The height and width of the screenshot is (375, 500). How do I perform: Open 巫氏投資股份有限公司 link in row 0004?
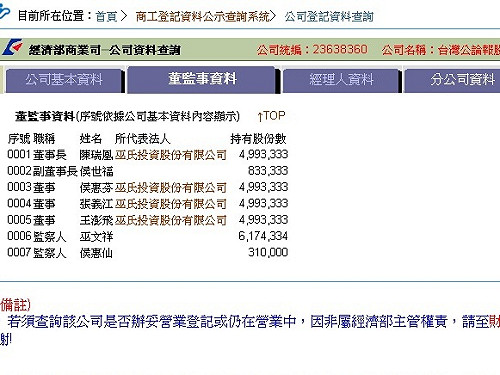171,204
